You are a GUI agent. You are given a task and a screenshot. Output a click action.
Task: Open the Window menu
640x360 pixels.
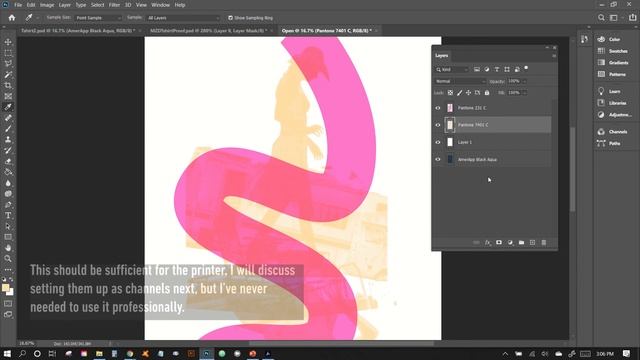point(160,5)
